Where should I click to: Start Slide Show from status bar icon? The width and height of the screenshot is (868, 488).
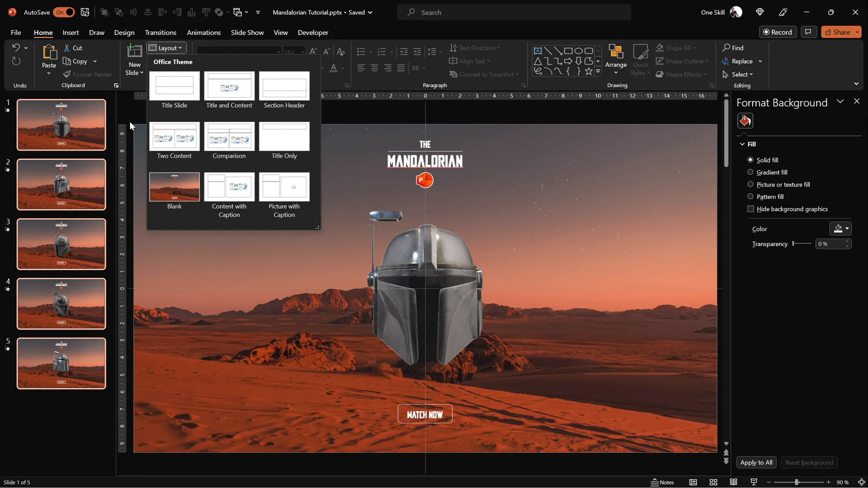(754, 482)
